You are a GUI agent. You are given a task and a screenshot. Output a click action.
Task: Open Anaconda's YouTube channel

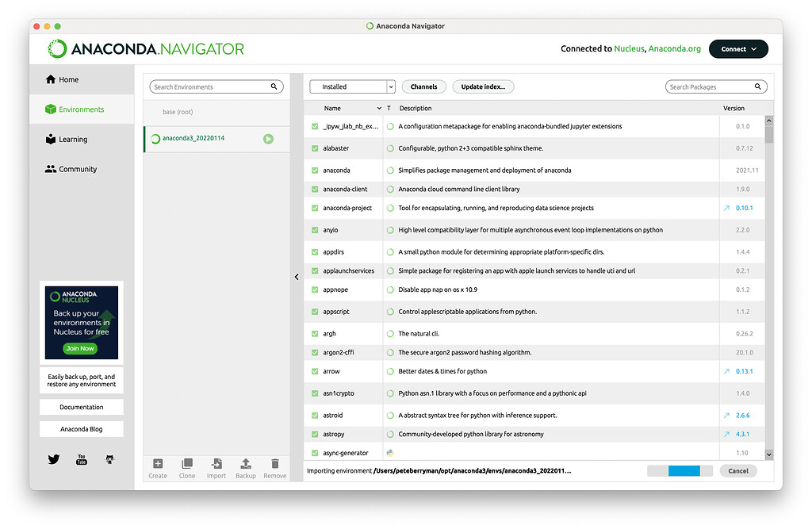point(81,458)
